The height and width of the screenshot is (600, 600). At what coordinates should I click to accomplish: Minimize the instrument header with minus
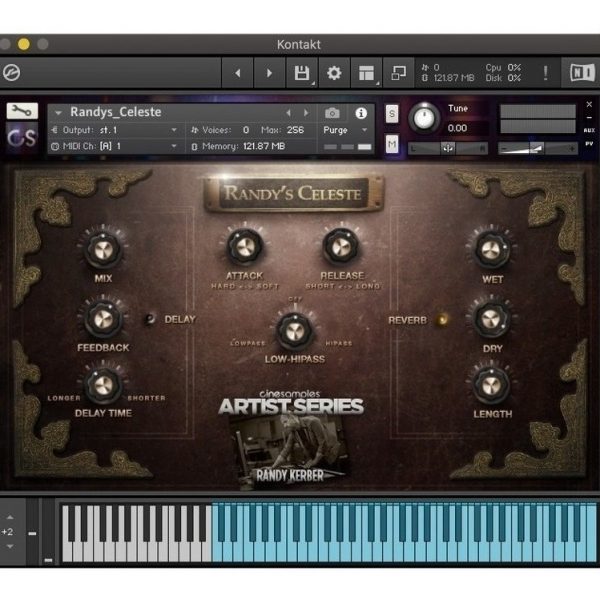tap(589, 118)
